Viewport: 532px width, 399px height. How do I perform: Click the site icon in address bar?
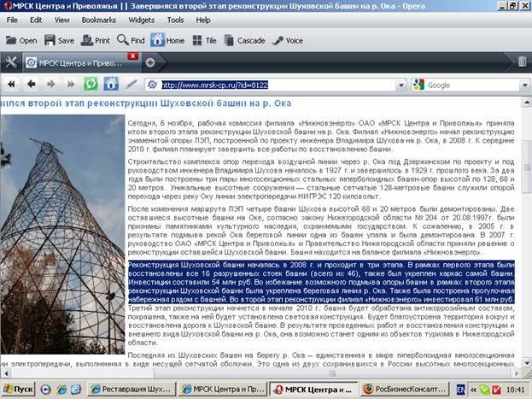[x=152, y=85]
